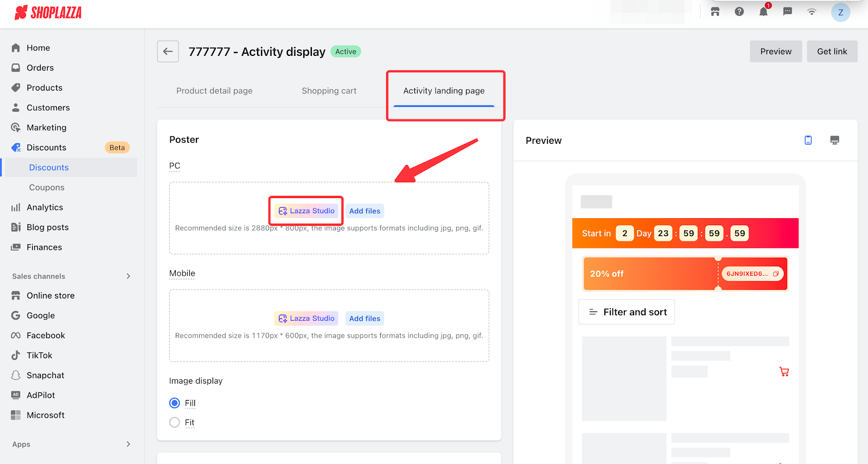Open Lazza Studio for PC poster
868x464 pixels.
click(307, 211)
